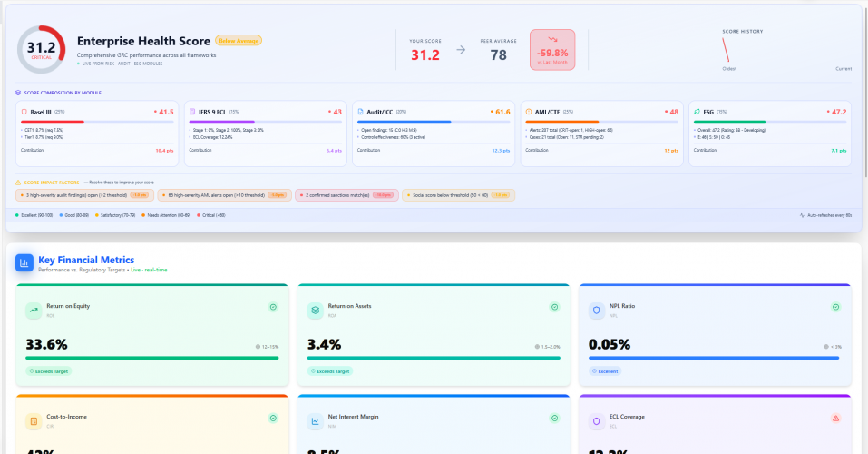The height and width of the screenshot is (454, 868).
Task: Click the Basel III module shield icon
Action: (x=24, y=112)
